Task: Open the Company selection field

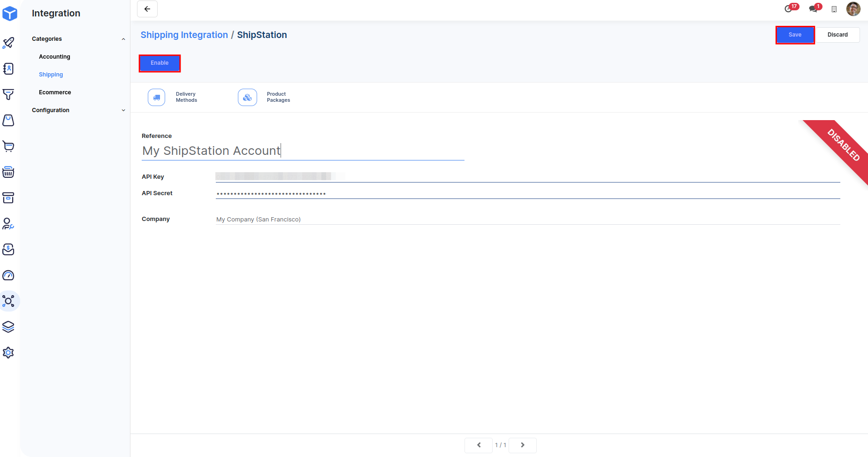Action: (x=527, y=219)
